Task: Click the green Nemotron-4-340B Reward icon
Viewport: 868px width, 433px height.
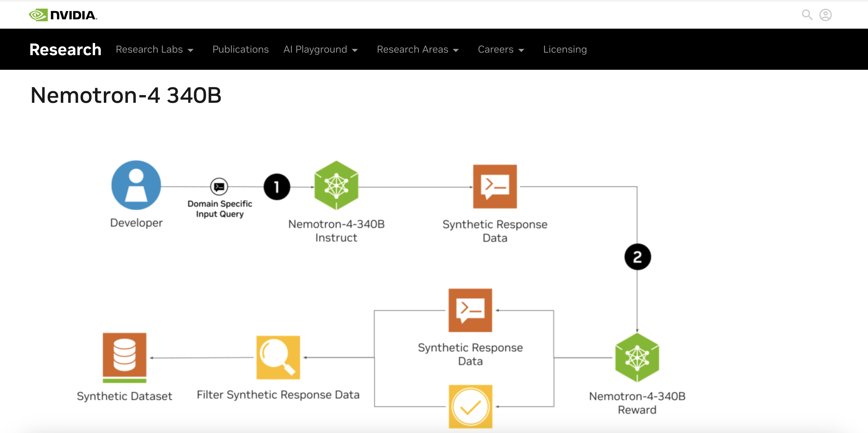Action: point(637,358)
